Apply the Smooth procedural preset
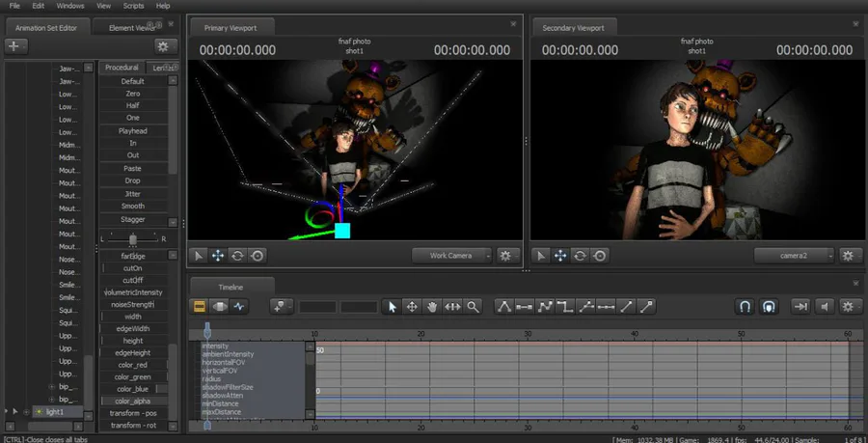The image size is (868, 443). (x=133, y=206)
